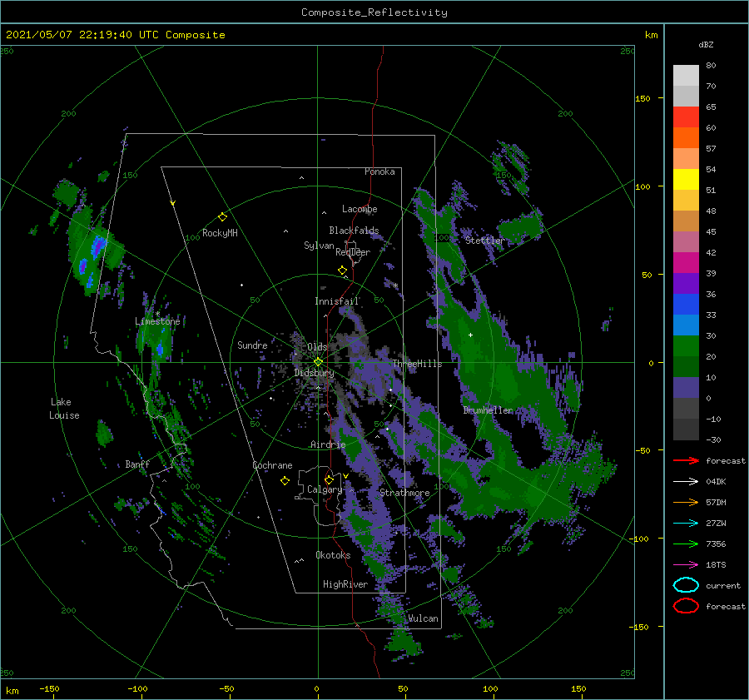Click the yellow diamond marker above Calgary

click(329, 479)
